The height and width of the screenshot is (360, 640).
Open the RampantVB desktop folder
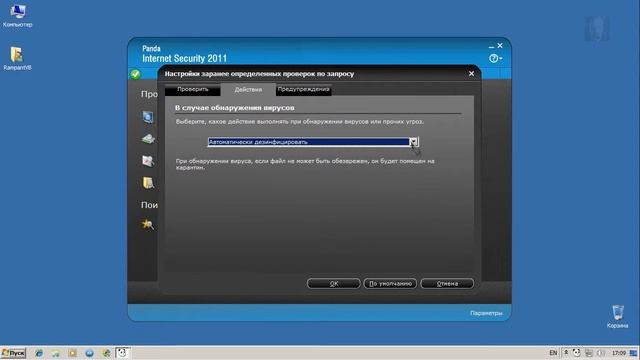[x=17, y=59]
